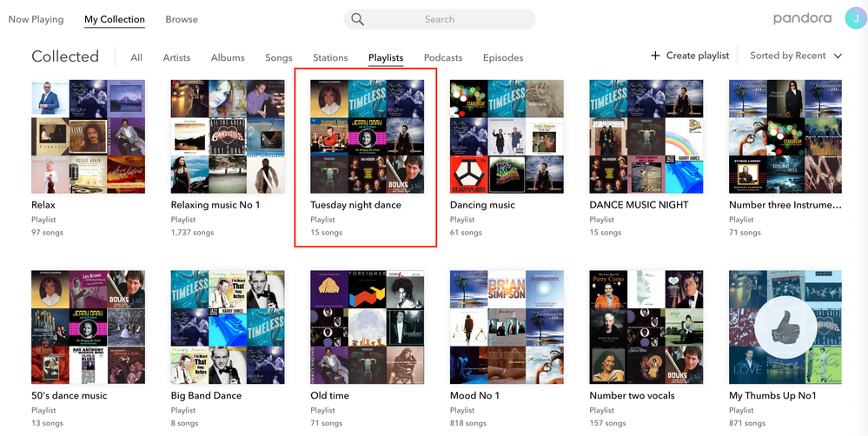The height and width of the screenshot is (436, 868).
Task: Click into the Search field
Action: click(440, 19)
